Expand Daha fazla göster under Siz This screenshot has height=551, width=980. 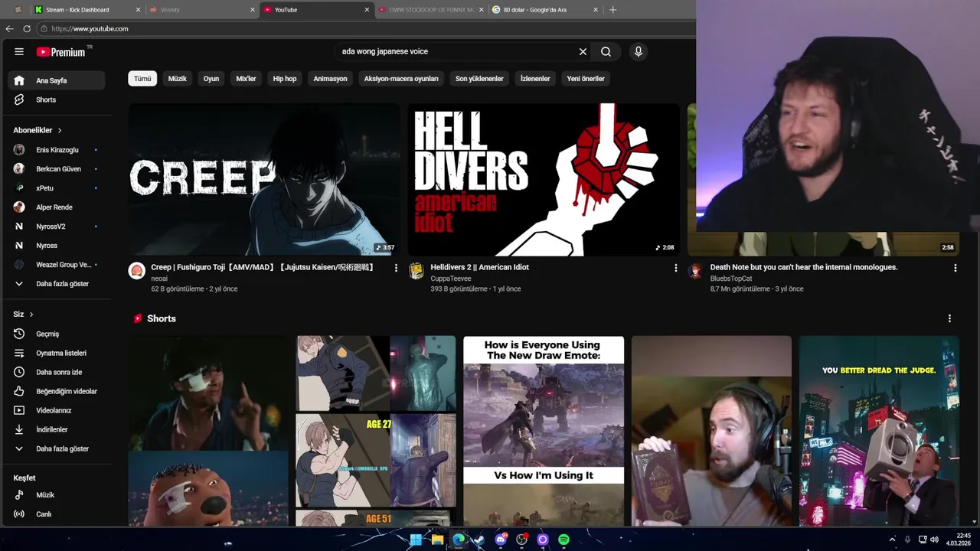[56, 448]
